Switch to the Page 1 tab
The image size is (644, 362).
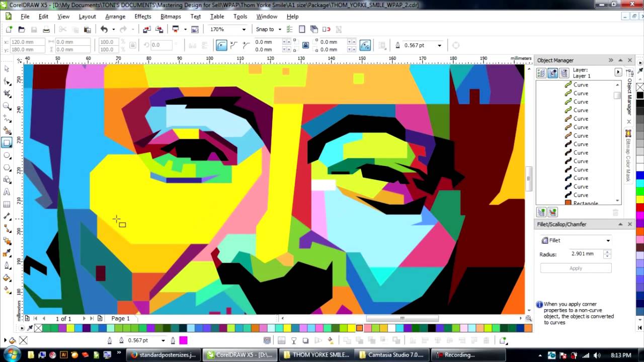pyautogui.click(x=120, y=318)
